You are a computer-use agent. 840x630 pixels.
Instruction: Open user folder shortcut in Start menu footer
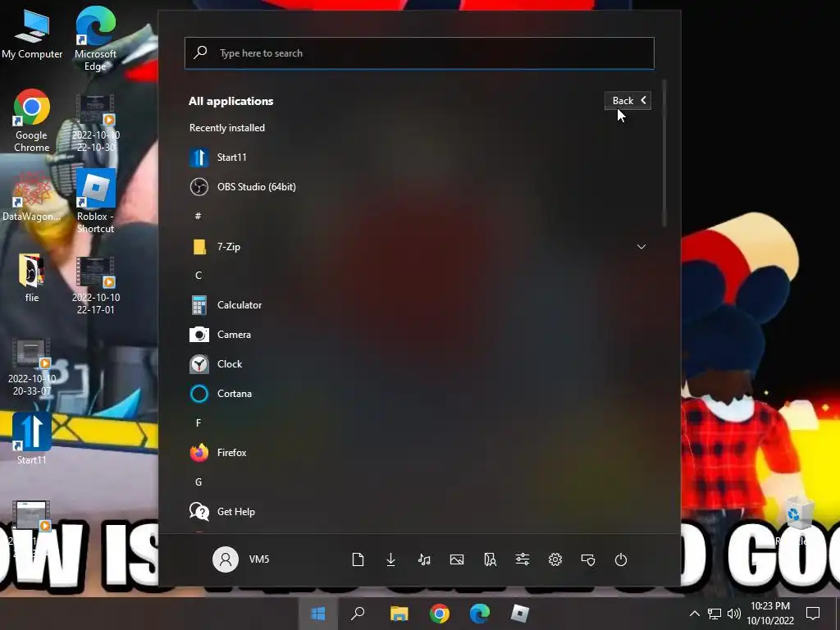point(490,559)
